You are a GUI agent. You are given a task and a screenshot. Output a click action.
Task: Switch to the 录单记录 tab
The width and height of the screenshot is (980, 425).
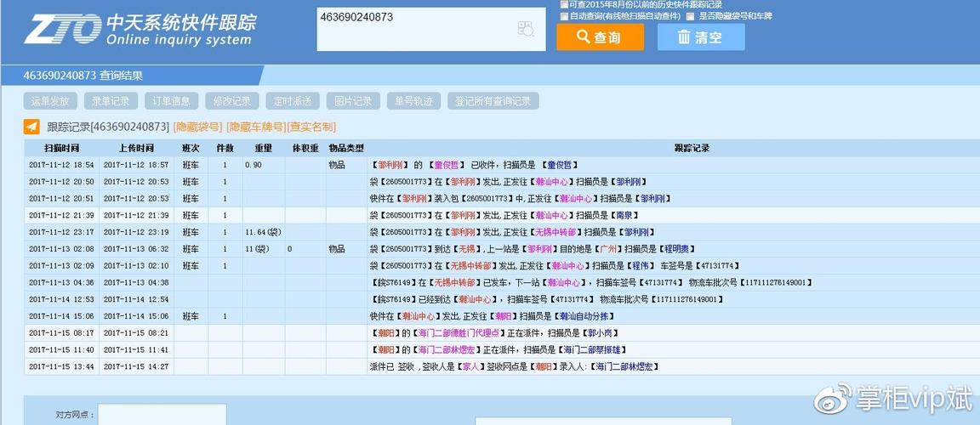(111, 101)
